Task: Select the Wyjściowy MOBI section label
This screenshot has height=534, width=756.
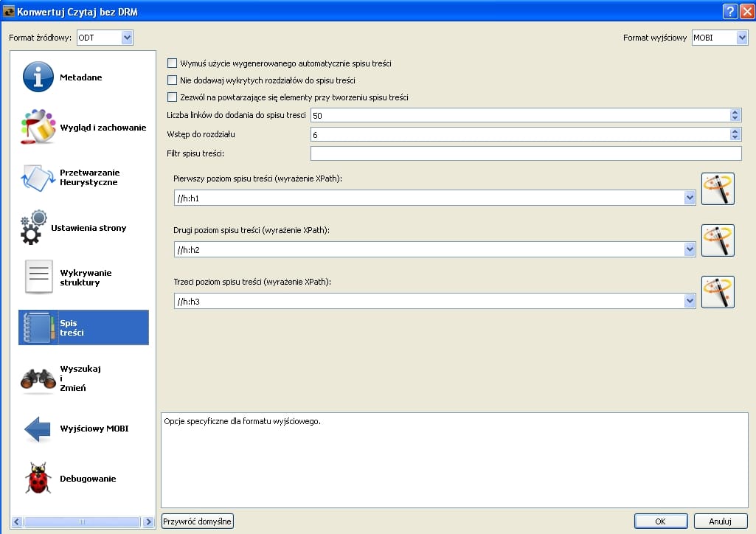Action: 94,429
